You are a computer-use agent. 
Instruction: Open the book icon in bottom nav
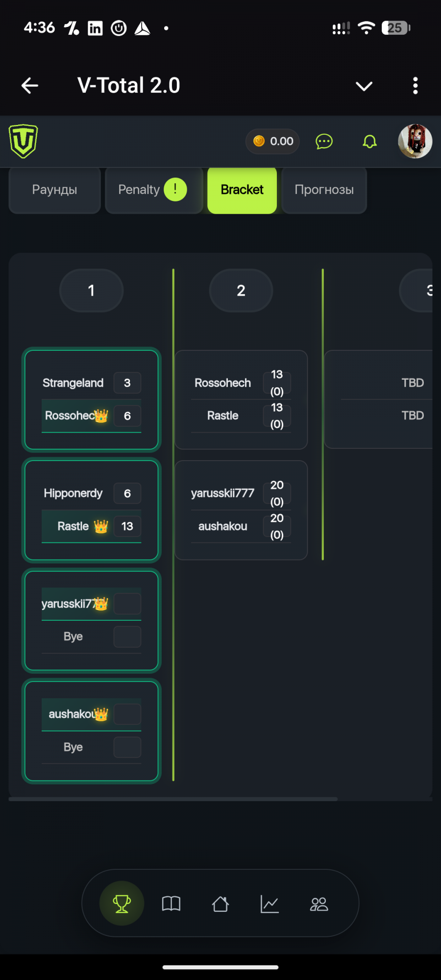171,903
